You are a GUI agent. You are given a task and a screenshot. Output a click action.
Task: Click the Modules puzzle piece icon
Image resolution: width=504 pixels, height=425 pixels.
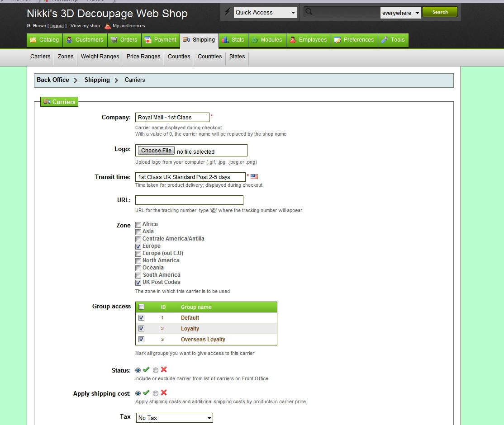[255, 40]
